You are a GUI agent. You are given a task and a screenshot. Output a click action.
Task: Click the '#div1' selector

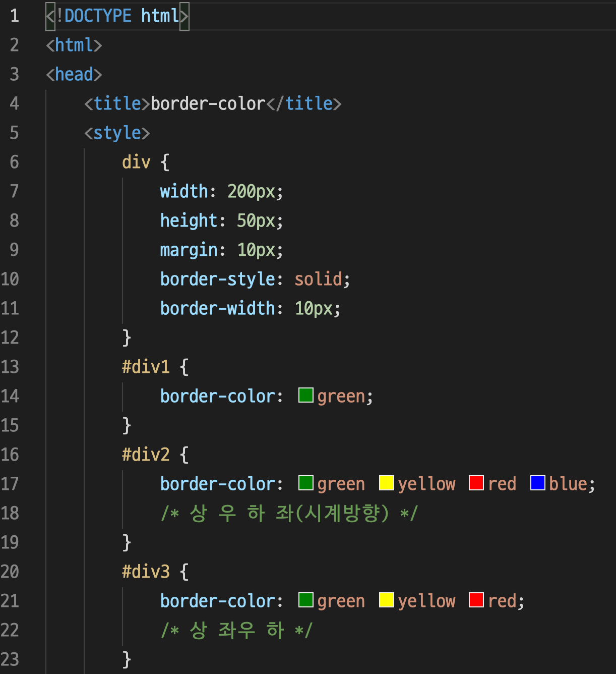tap(146, 367)
